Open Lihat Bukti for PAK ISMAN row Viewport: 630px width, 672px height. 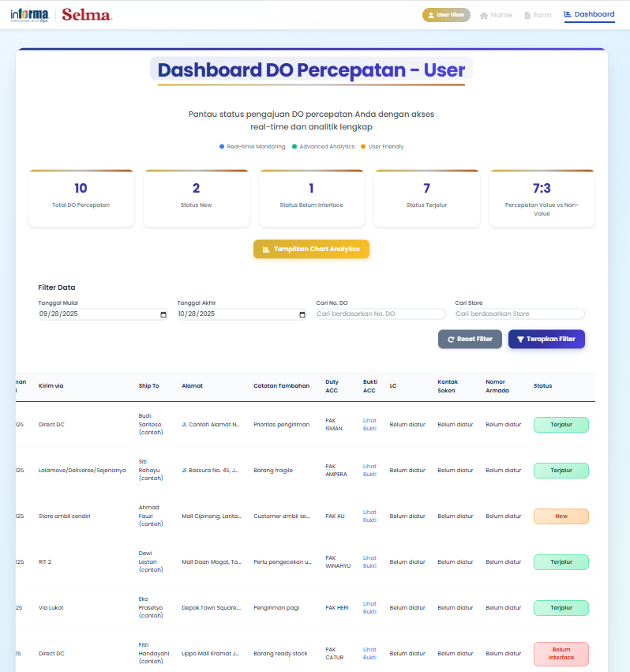(x=369, y=424)
